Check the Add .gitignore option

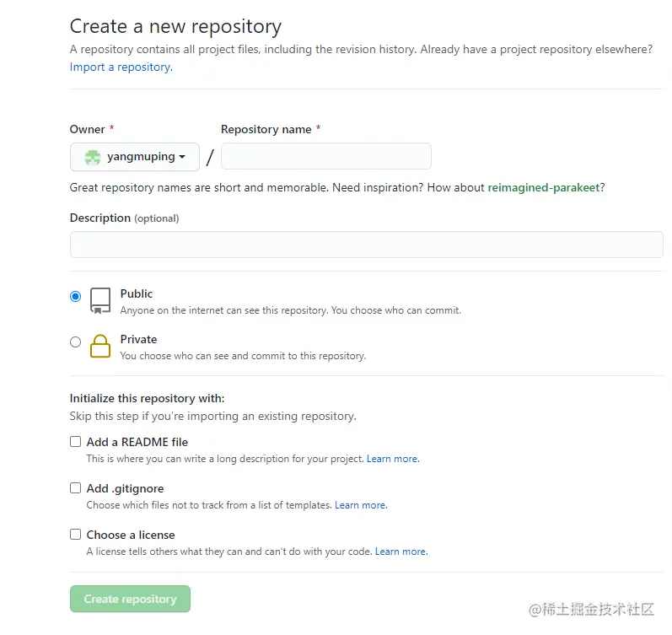coord(76,487)
